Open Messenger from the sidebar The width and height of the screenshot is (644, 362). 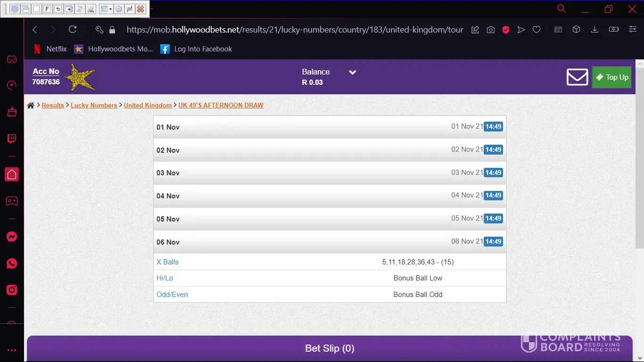pyautogui.click(x=12, y=237)
